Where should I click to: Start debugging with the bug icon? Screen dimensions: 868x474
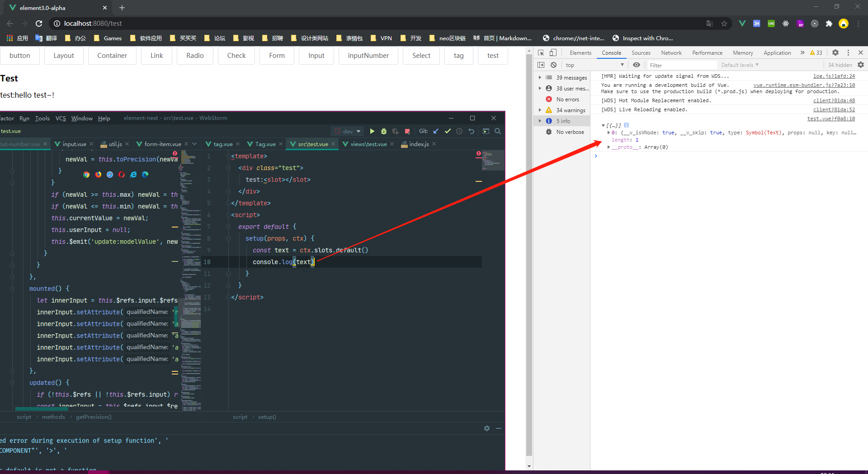(x=384, y=131)
